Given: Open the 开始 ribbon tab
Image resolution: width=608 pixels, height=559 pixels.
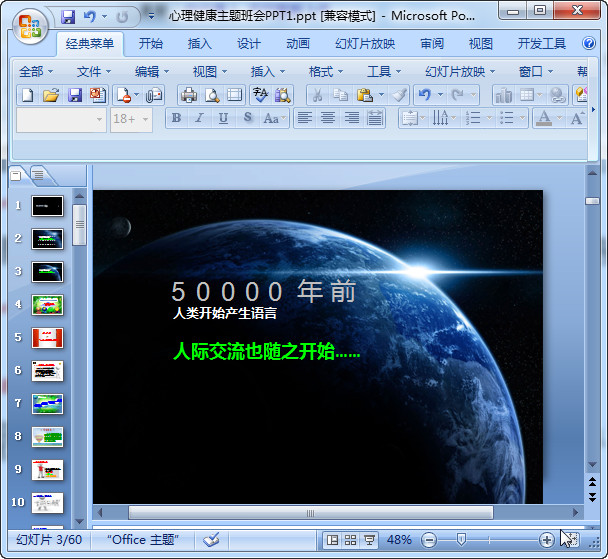Looking at the screenshot, I should click(x=150, y=43).
